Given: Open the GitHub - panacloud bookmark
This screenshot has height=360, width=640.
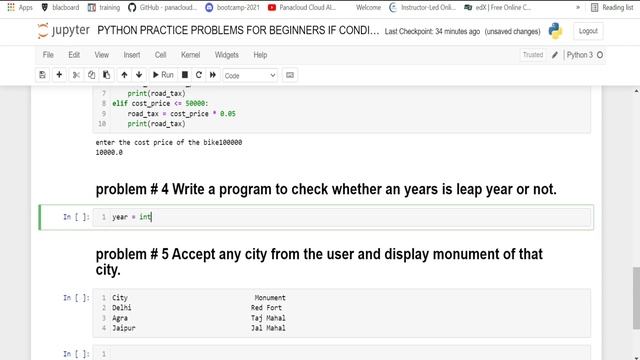Looking at the screenshot, I should coord(162,7).
